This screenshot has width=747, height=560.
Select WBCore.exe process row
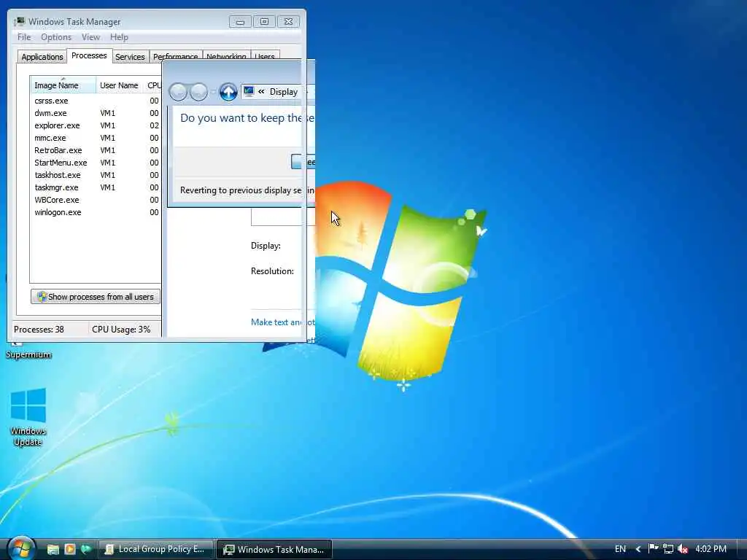[96, 200]
